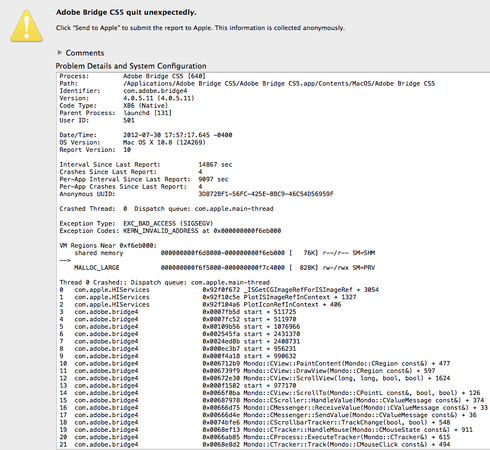Click the Exception Codes KERN_INVALID_ADDRESS line
The height and width of the screenshot is (450, 490).
170,231
